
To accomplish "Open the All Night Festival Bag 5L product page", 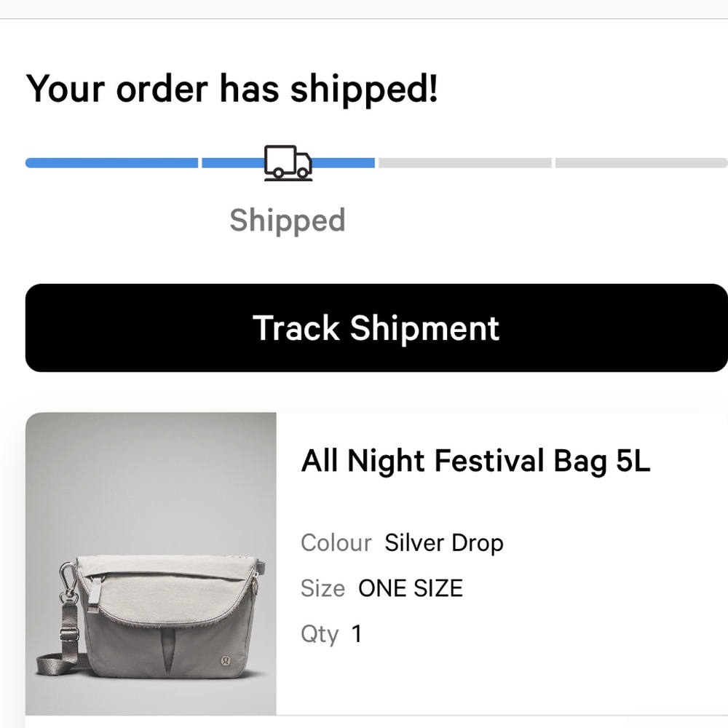I will (476, 460).
